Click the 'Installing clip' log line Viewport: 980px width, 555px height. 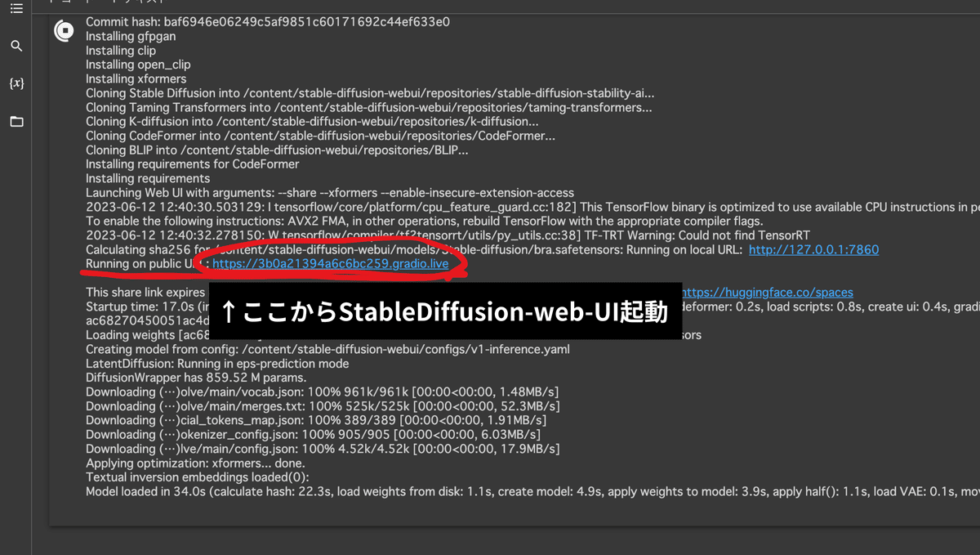121,51
